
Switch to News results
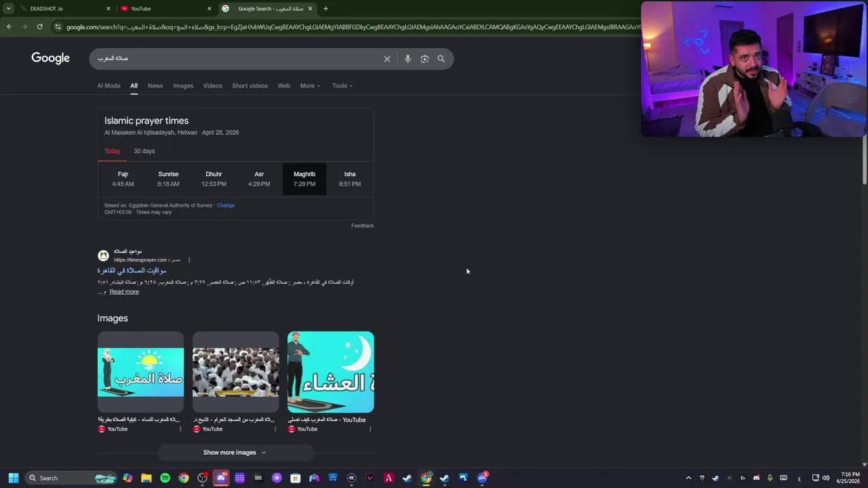click(155, 85)
